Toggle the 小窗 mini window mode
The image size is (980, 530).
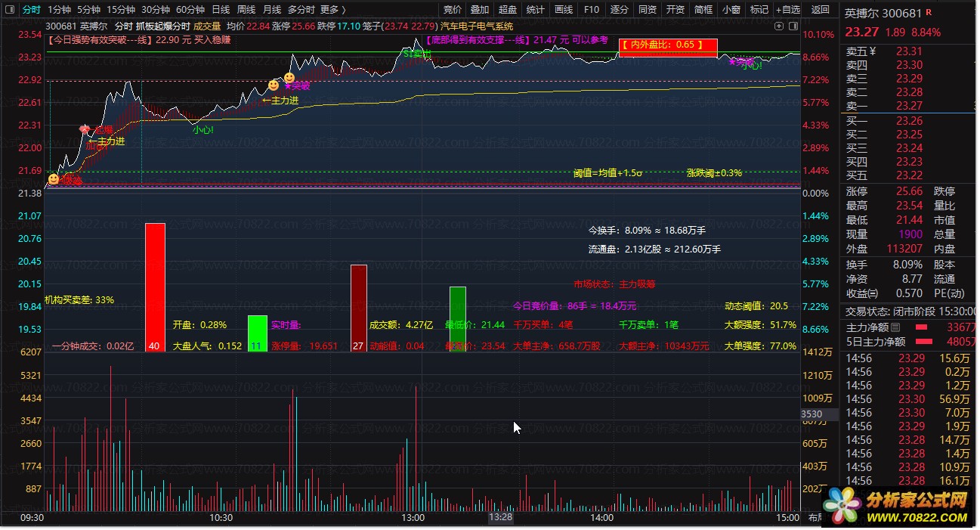pyautogui.click(x=731, y=10)
